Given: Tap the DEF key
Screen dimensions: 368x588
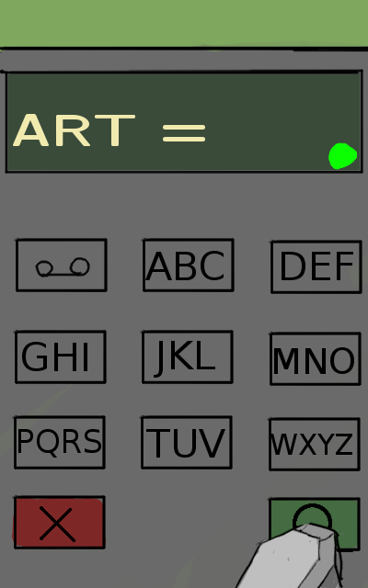Looking at the screenshot, I should coord(316,266).
